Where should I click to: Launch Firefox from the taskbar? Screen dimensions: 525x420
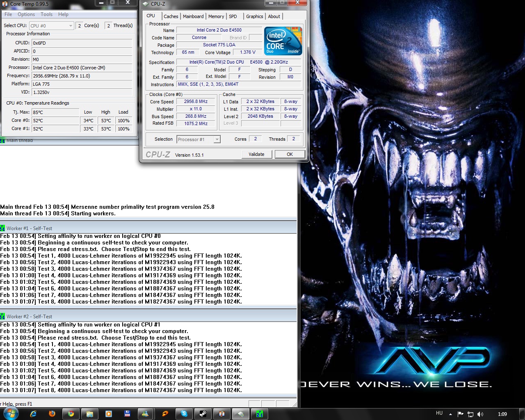tap(52, 414)
